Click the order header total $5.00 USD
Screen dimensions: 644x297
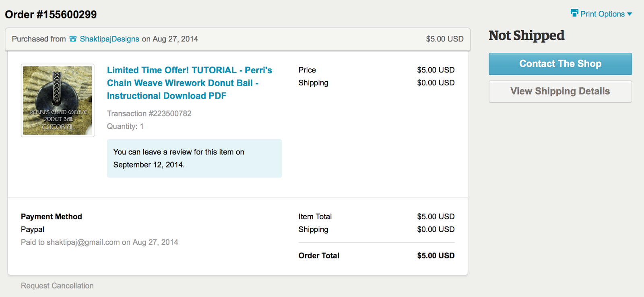click(x=445, y=39)
